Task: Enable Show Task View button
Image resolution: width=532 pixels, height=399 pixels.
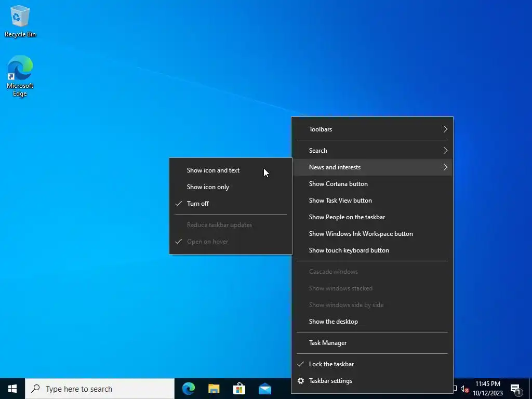Action: click(x=372, y=201)
